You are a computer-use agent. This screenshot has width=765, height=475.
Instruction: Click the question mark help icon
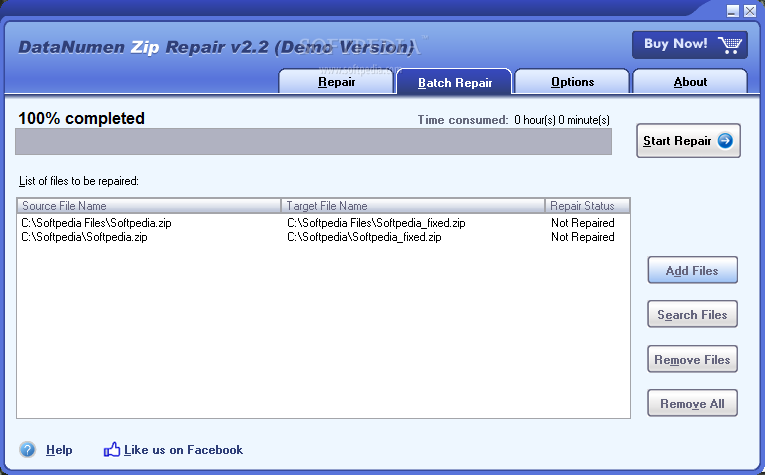(27, 450)
